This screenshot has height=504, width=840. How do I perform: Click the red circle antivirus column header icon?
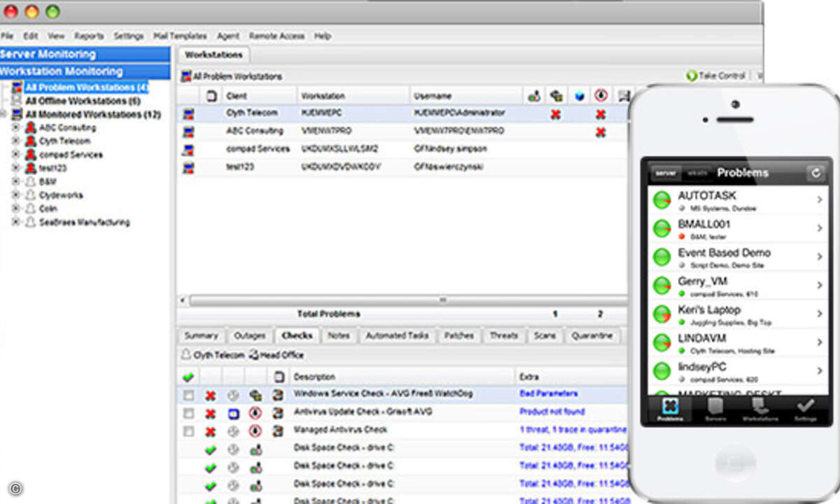600,96
